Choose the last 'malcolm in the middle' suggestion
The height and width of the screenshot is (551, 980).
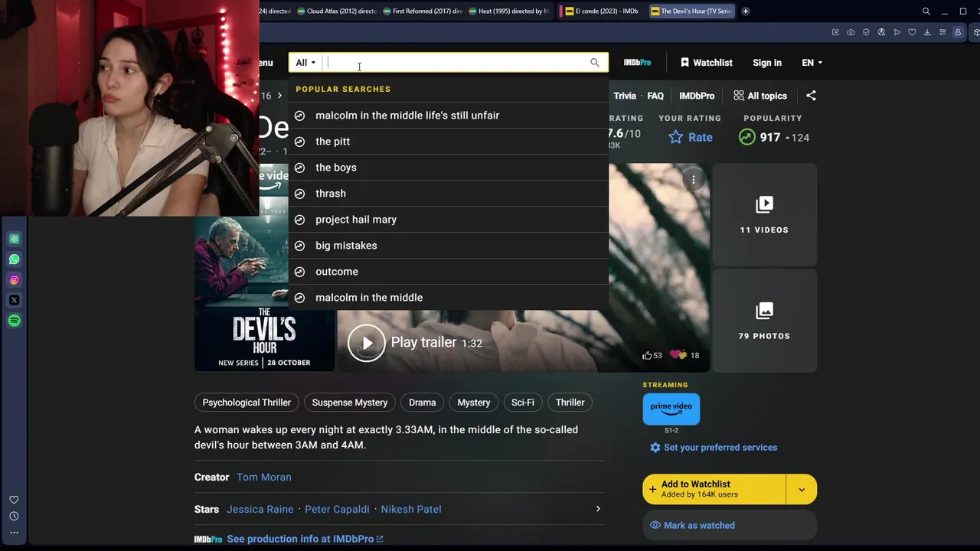click(x=449, y=298)
